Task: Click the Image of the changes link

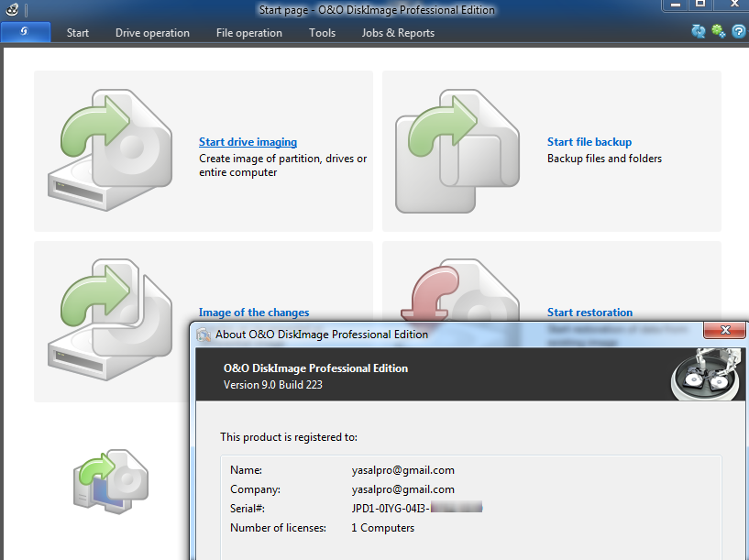Action: (x=254, y=313)
